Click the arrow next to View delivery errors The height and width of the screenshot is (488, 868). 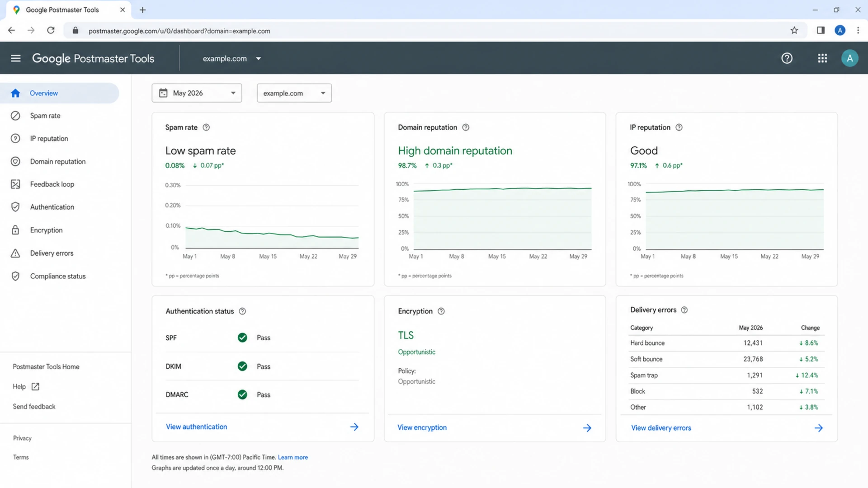pyautogui.click(x=819, y=428)
